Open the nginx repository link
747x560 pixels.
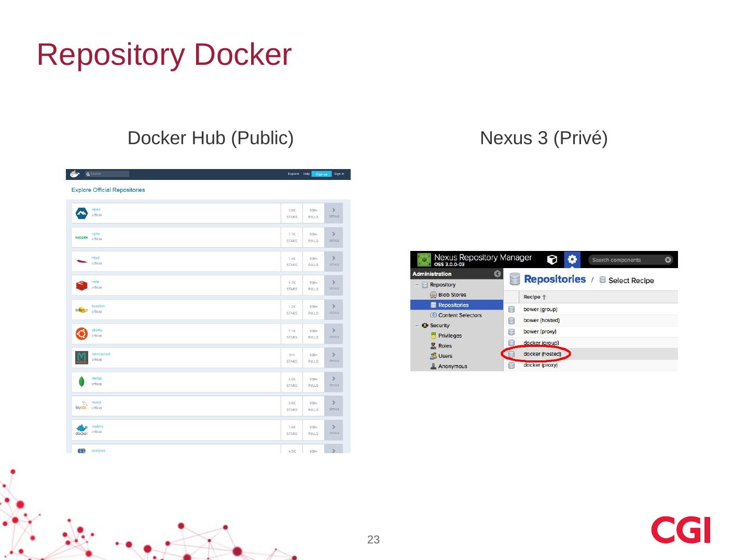click(95, 234)
